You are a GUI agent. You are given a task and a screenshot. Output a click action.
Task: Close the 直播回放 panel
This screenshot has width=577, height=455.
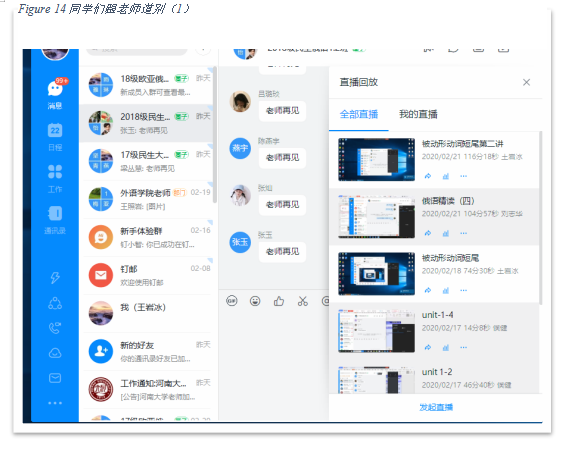point(527,82)
